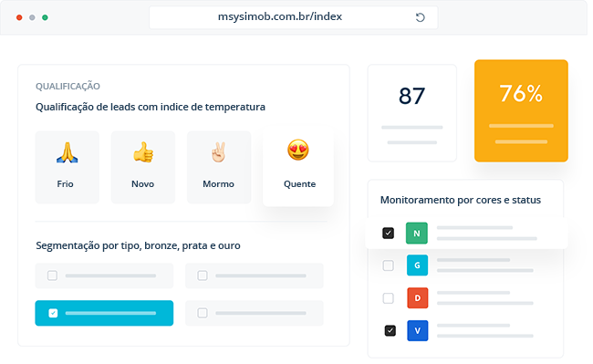Viewport: 593px width, 364px height.
Task: Uncheck the checkbox beside V badge
Action: [x=390, y=331]
